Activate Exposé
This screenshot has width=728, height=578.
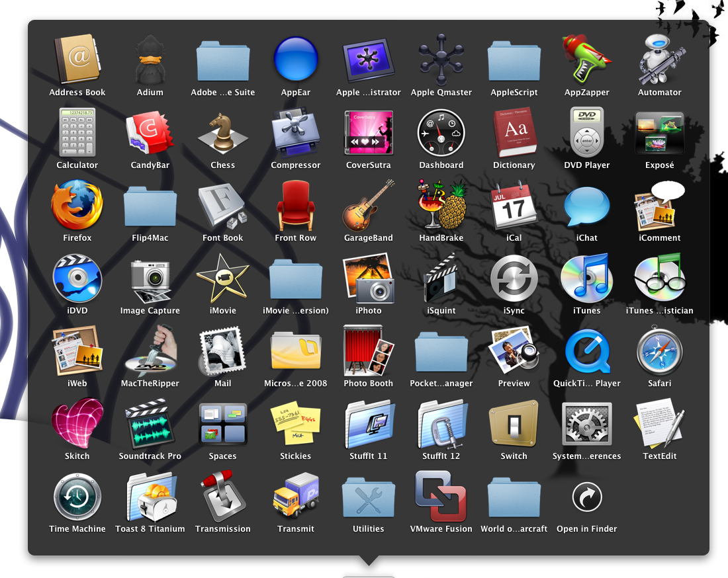660,133
